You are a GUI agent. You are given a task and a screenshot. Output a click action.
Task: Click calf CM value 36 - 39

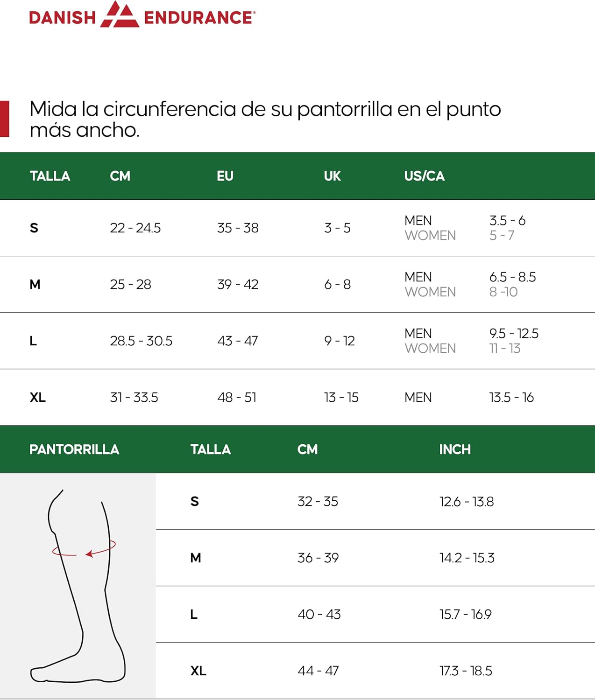tap(318, 558)
